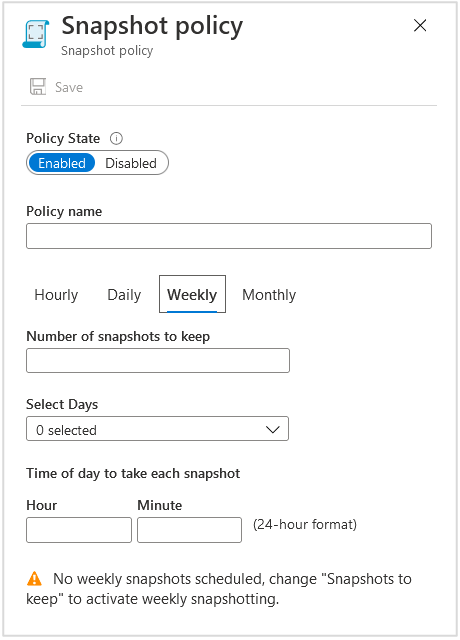Viewport: 460px width, 640px height.
Task: Focus the Policy name input field
Action: 229,236
